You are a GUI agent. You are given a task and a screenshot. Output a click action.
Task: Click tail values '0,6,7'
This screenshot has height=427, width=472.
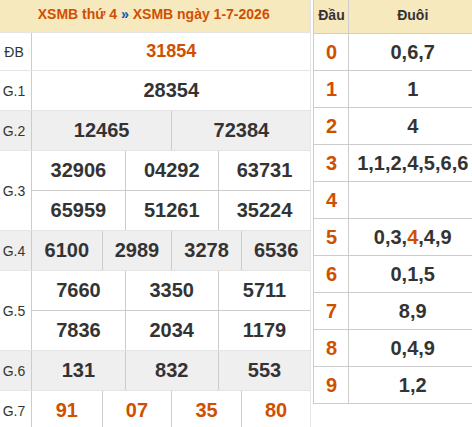point(413,52)
